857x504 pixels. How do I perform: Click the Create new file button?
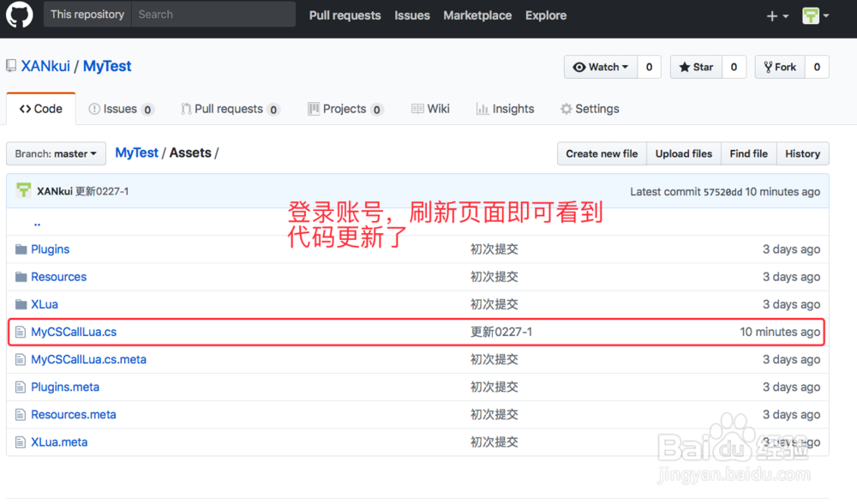[602, 153]
